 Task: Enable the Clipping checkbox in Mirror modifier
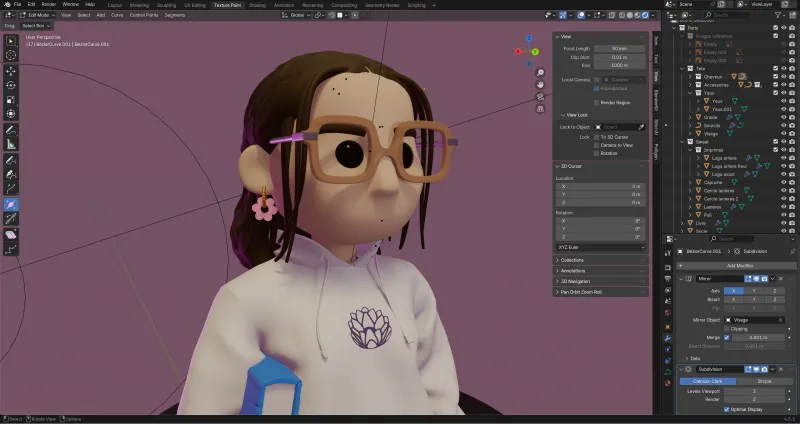point(727,329)
